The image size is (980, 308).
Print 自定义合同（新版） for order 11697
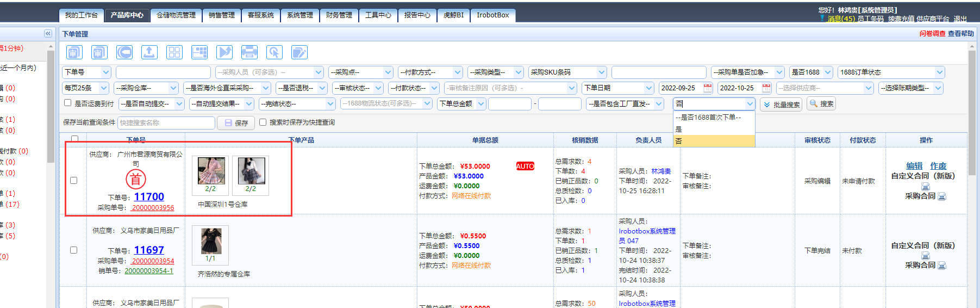(x=926, y=256)
